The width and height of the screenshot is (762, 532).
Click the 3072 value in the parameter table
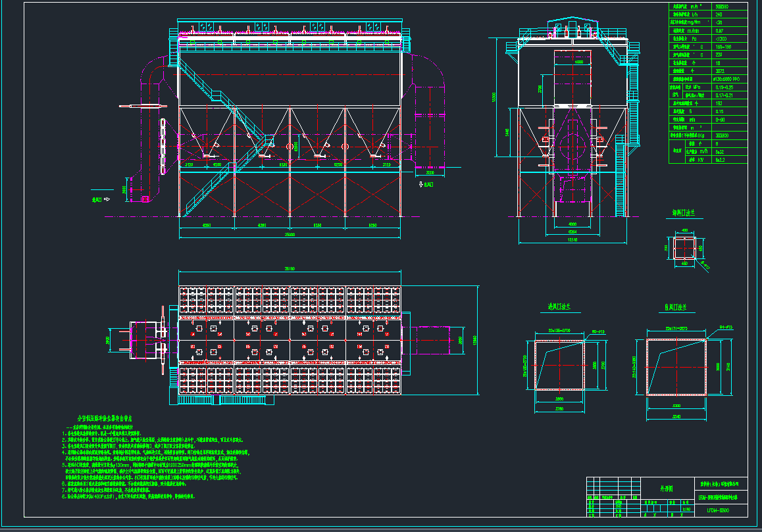coord(719,70)
